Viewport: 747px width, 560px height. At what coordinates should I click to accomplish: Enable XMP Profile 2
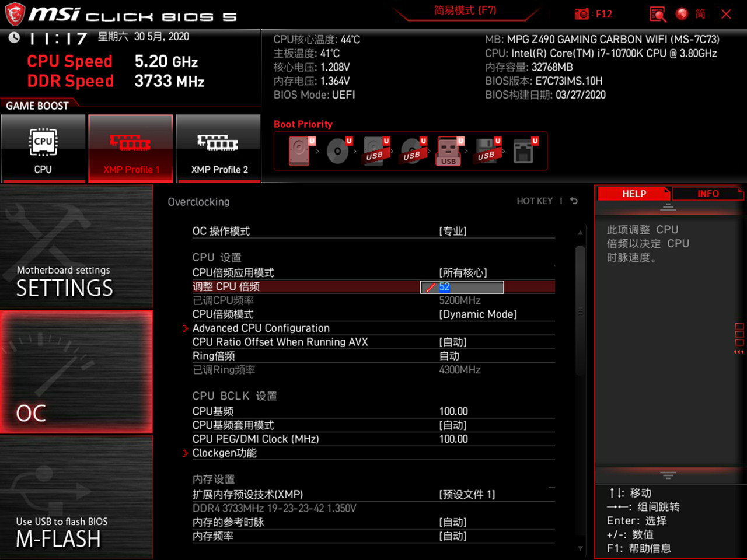(x=218, y=149)
